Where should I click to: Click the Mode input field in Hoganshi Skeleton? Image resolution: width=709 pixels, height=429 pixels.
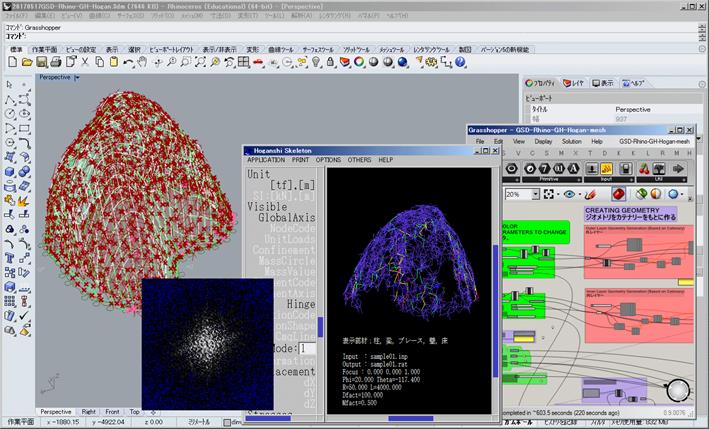coord(307,348)
